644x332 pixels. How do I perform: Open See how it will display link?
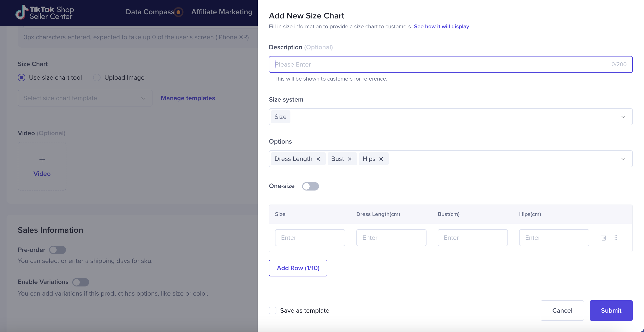point(441,26)
